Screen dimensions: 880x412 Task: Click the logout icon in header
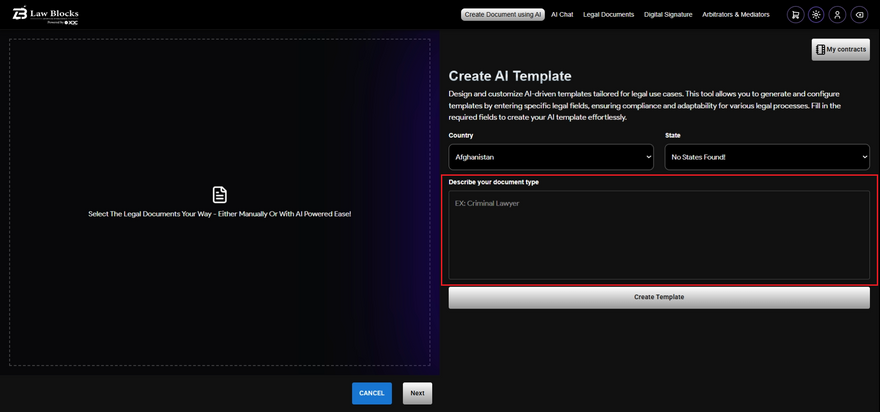(x=859, y=15)
